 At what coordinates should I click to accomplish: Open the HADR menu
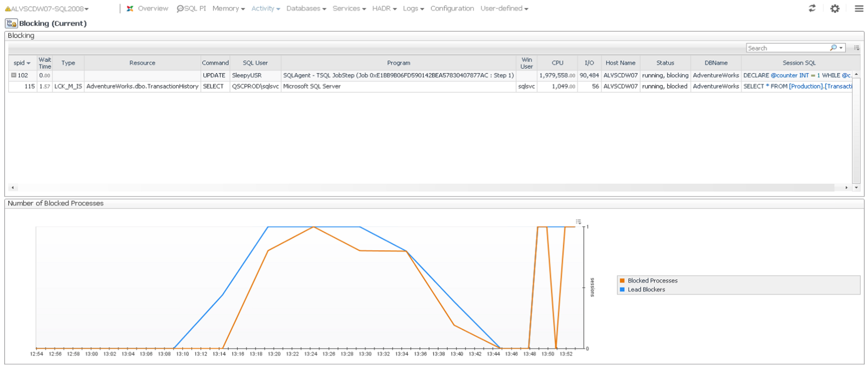click(384, 8)
